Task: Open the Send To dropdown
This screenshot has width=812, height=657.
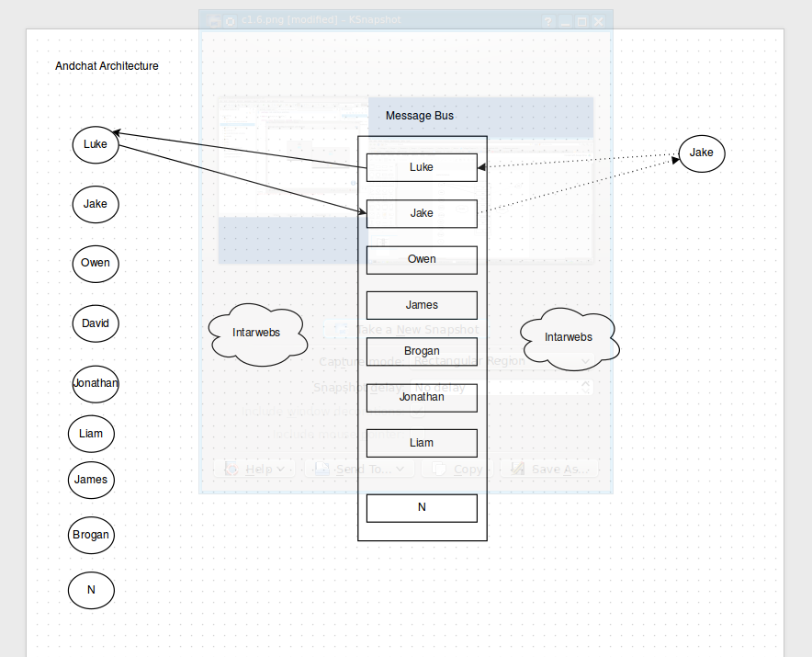Action: point(359,469)
